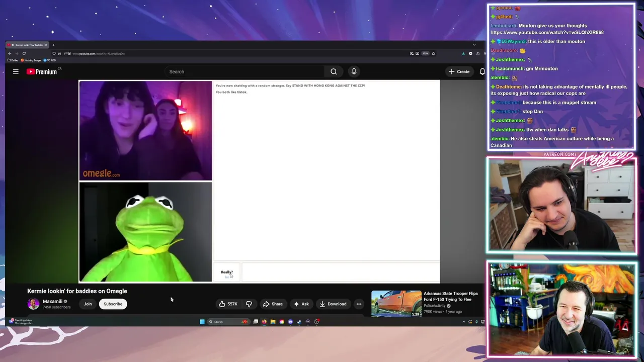Click the 745K subscribers text
Screen dimensions: 644x362
click(57, 307)
